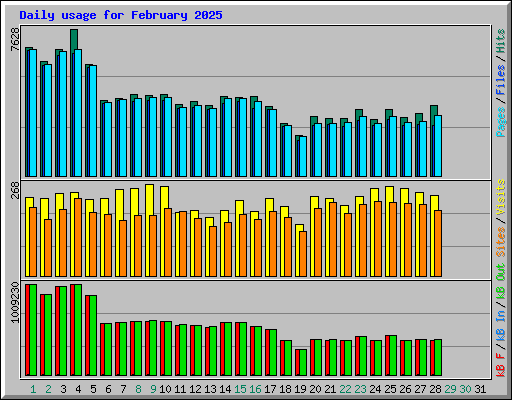Select day 28 on the x-axis
Image resolution: width=512 pixels, height=400 pixels.
pyautogui.click(x=435, y=389)
